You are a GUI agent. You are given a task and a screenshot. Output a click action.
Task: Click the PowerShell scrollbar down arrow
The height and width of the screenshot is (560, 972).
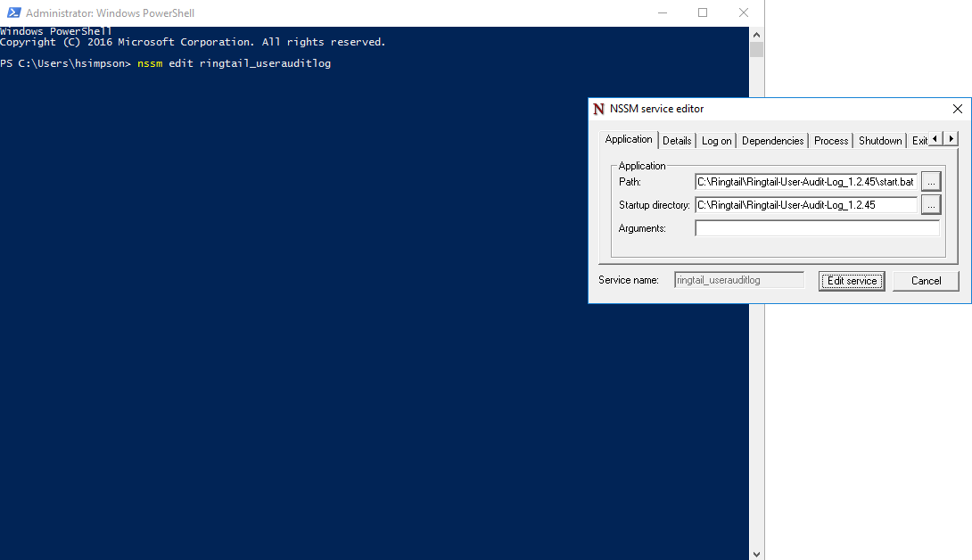click(756, 554)
